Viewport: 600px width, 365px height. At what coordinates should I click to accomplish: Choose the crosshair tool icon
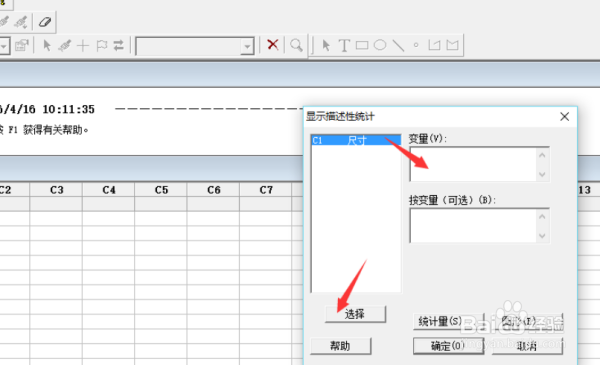pyautogui.click(x=83, y=46)
